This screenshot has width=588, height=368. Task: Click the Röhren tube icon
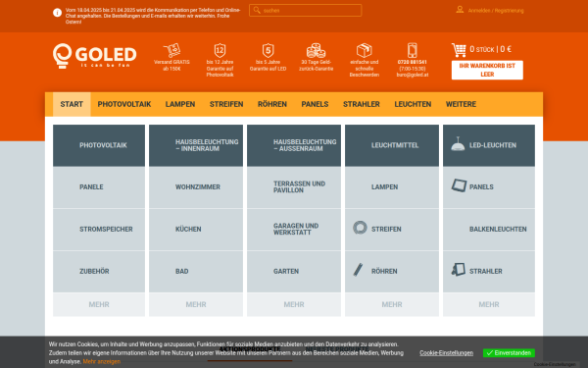pos(358,270)
